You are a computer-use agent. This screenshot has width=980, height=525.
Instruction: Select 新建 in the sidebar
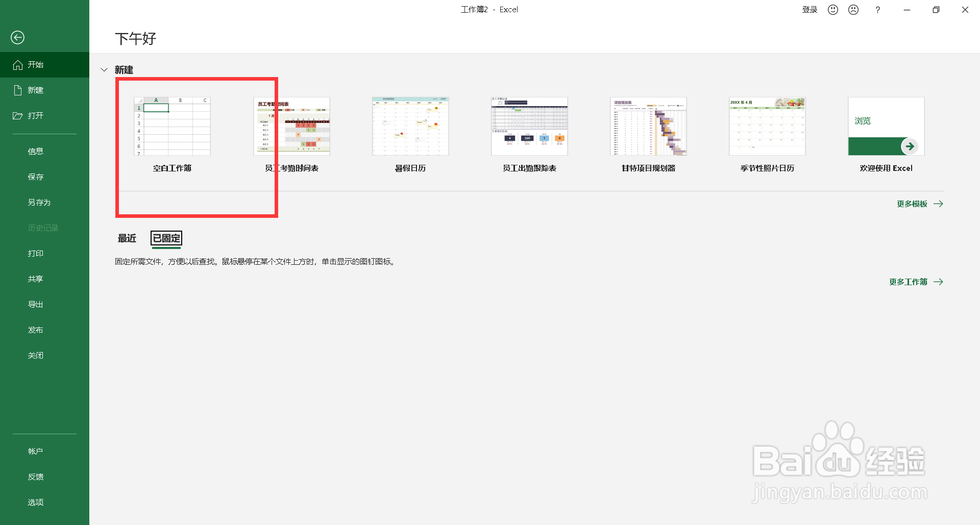coord(44,90)
